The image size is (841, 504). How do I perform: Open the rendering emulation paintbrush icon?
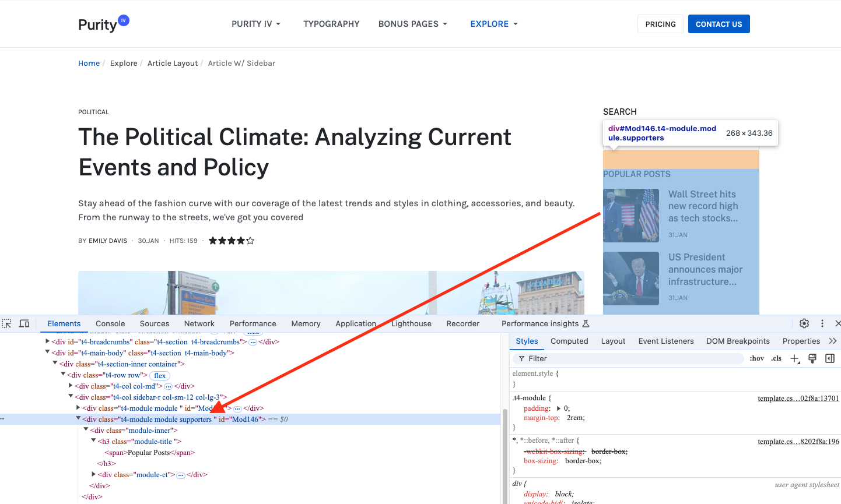coord(812,358)
